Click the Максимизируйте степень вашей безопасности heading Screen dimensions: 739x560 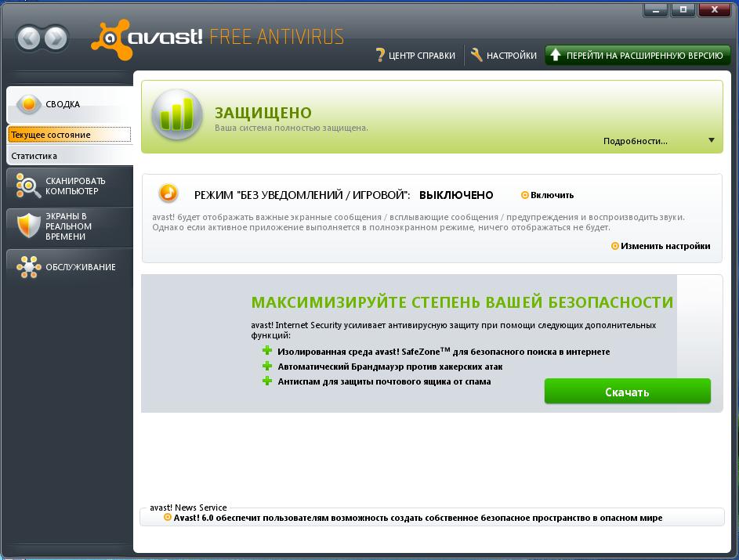click(462, 302)
